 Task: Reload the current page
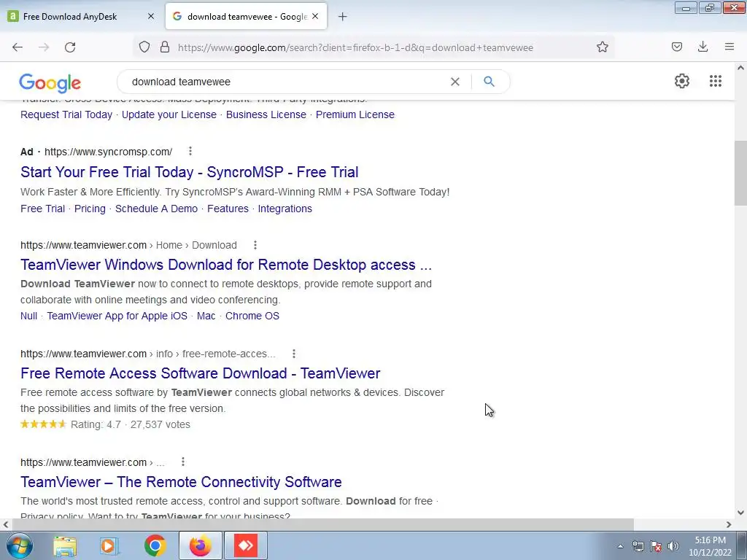70,47
